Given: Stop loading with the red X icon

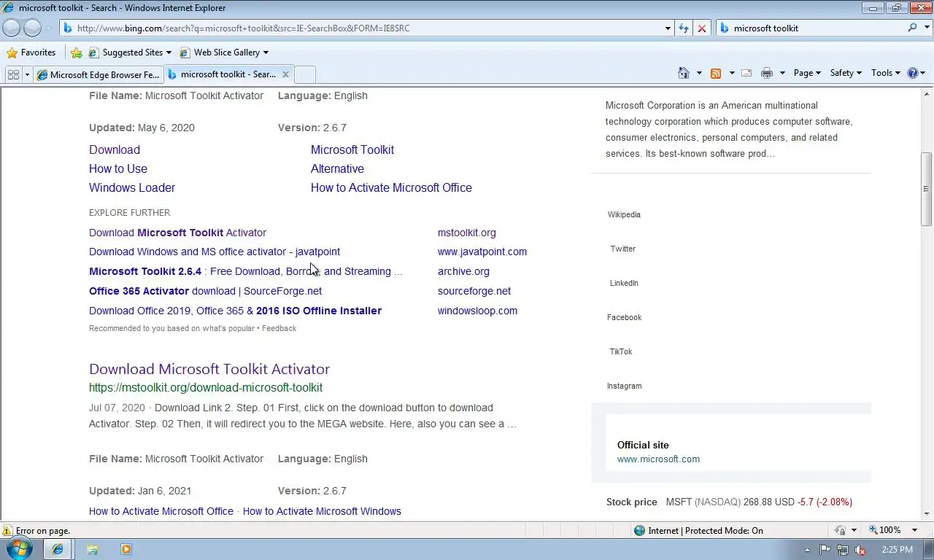Looking at the screenshot, I should (701, 28).
